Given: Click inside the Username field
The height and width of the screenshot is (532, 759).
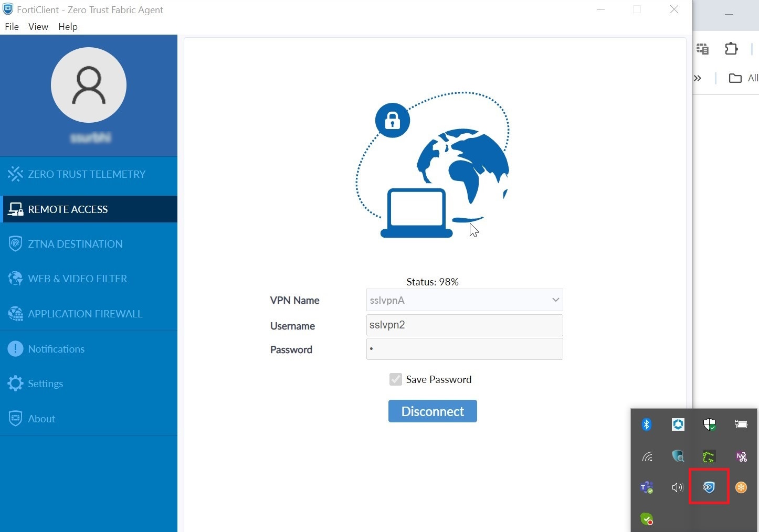Looking at the screenshot, I should click(464, 325).
